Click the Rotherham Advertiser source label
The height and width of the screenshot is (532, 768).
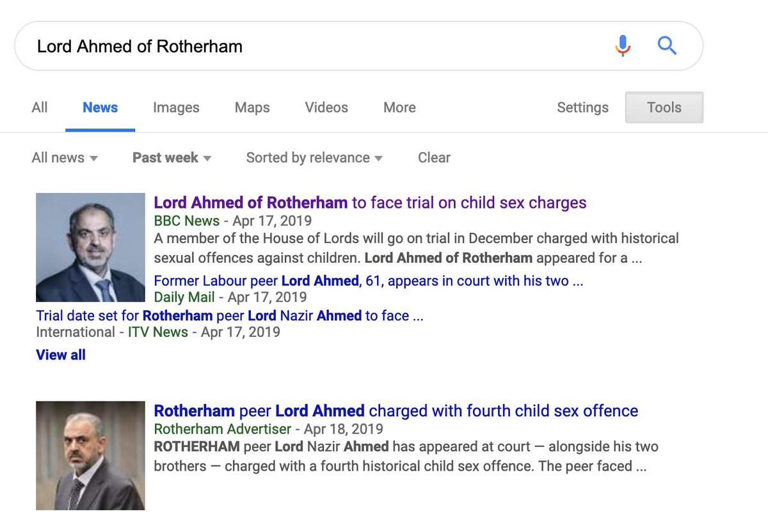pyautogui.click(x=223, y=429)
